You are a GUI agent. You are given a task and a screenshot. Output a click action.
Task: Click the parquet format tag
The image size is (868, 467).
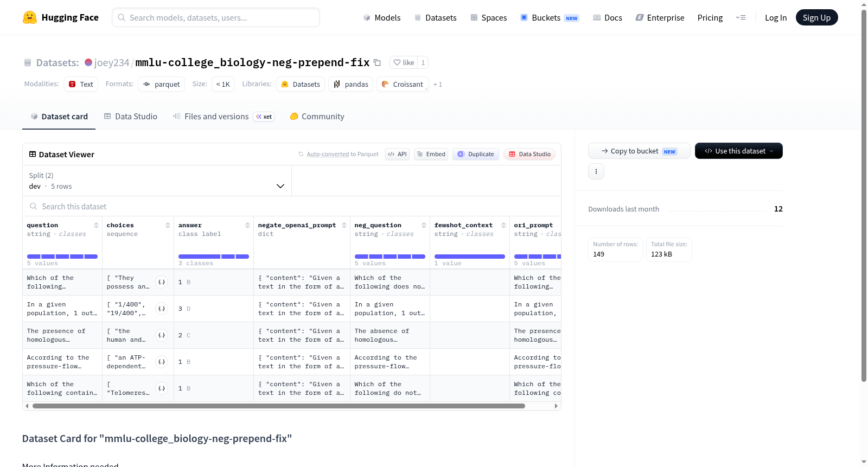[x=162, y=84]
